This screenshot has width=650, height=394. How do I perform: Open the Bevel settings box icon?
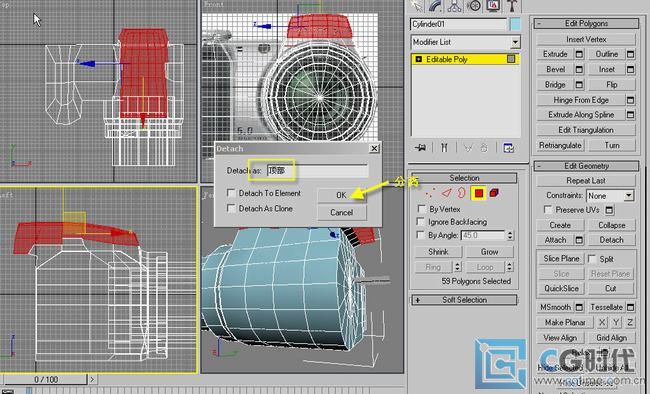tap(580, 70)
